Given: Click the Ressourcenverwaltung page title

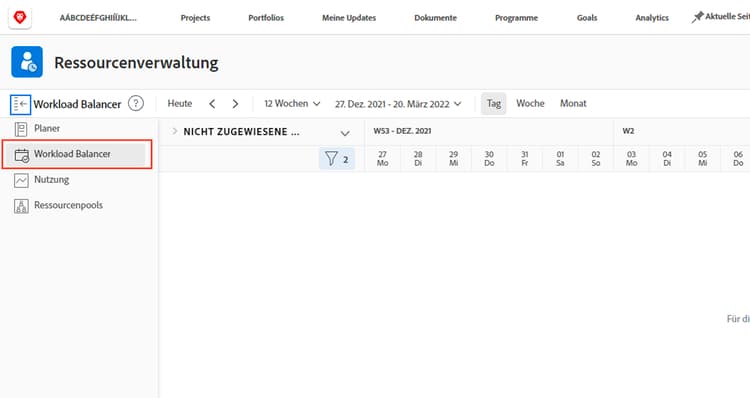Looking at the screenshot, I should 136,63.
